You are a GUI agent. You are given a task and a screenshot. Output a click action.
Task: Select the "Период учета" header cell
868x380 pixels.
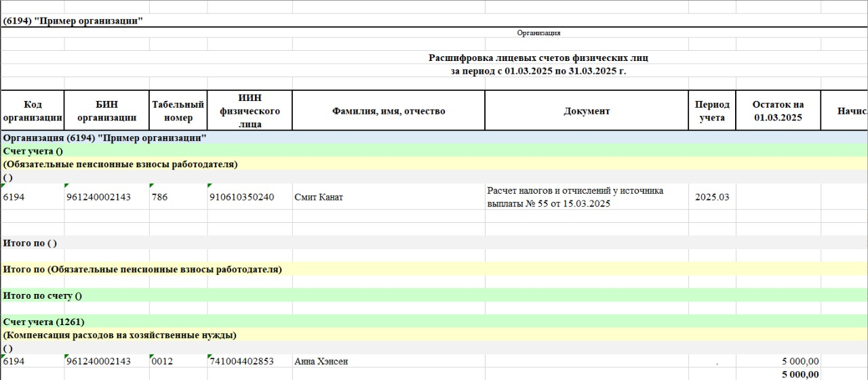[x=712, y=110]
